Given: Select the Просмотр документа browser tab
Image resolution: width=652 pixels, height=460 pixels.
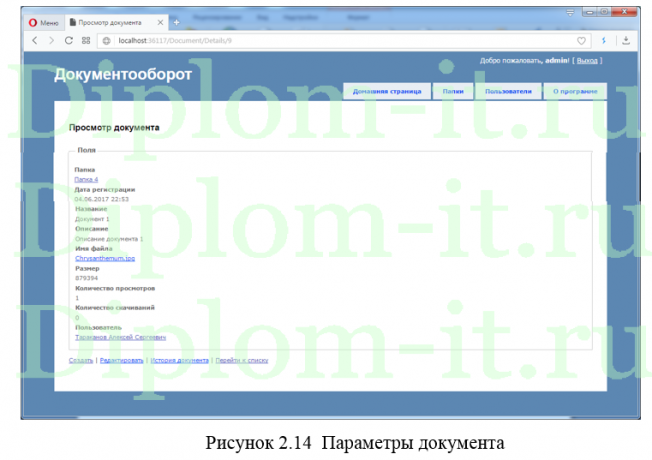Looking at the screenshot, I should [110, 22].
